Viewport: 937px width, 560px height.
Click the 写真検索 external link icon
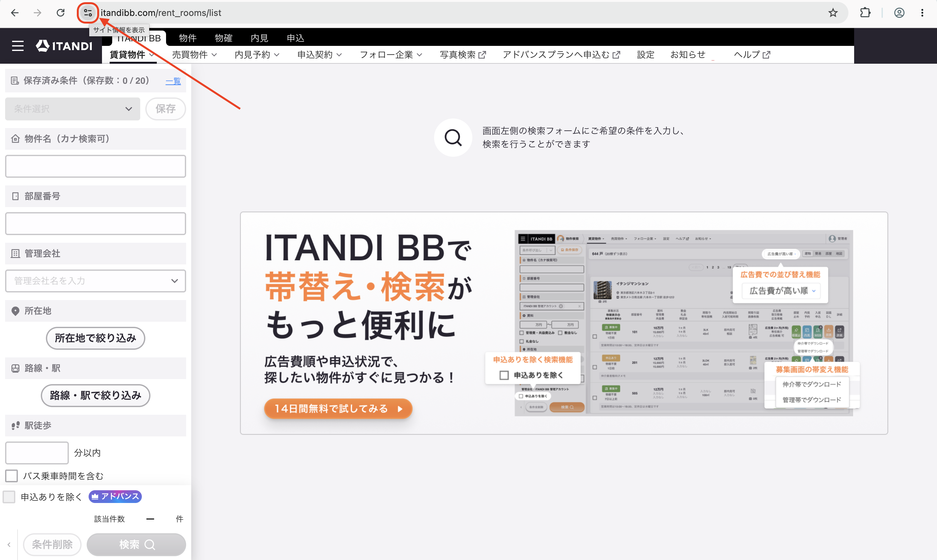[482, 55]
